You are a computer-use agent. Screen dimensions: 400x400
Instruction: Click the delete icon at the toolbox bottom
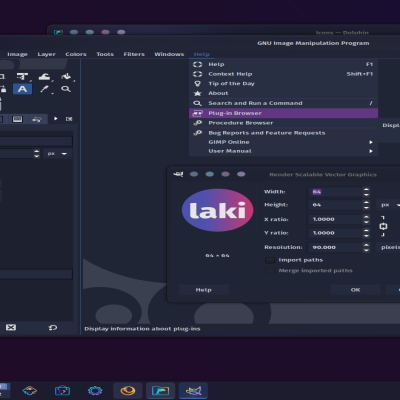(11, 327)
